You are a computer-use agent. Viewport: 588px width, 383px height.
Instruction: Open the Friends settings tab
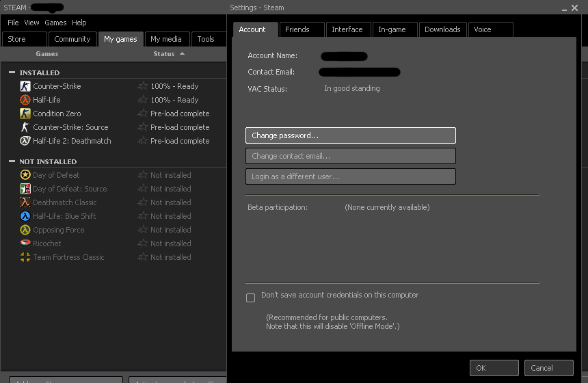tap(302, 29)
